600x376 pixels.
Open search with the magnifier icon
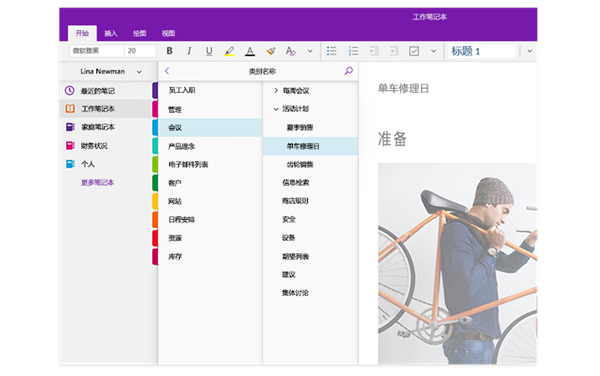(348, 71)
